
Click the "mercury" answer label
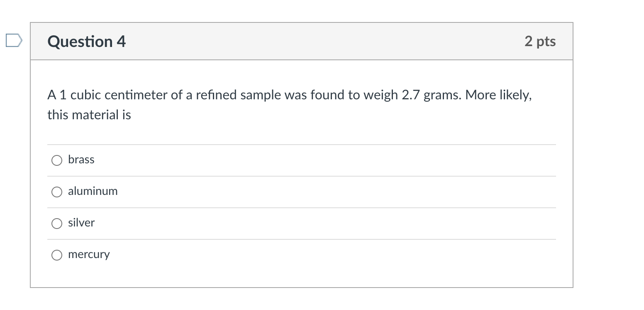pos(89,254)
